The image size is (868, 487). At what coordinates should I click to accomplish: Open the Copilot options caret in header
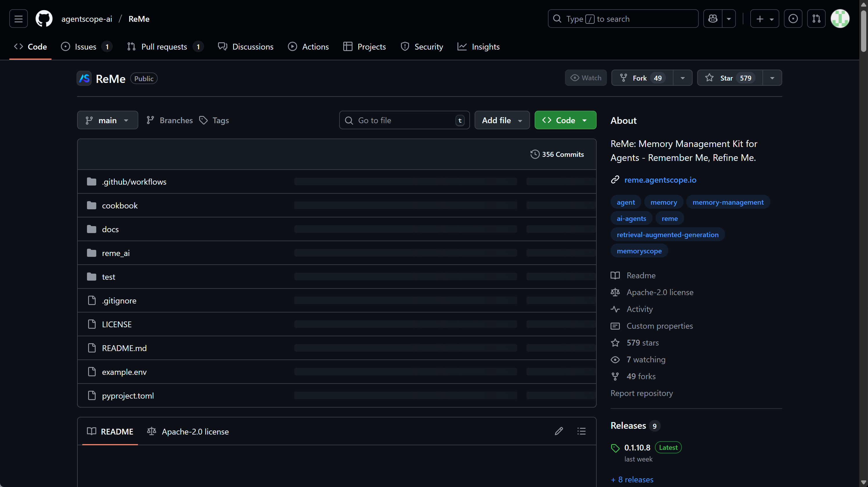click(x=729, y=19)
